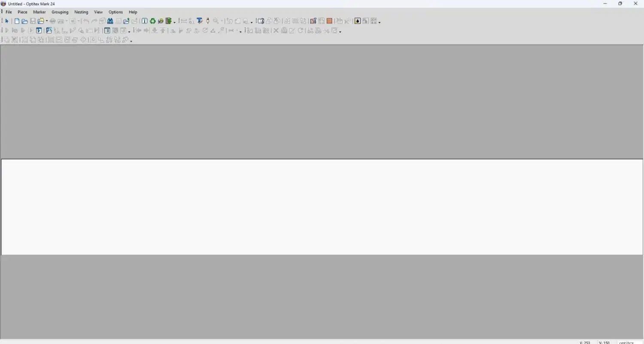Expand the yellow folder dropdown arrow
The width and height of the screenshot is (644, 344).
[46, 21]
